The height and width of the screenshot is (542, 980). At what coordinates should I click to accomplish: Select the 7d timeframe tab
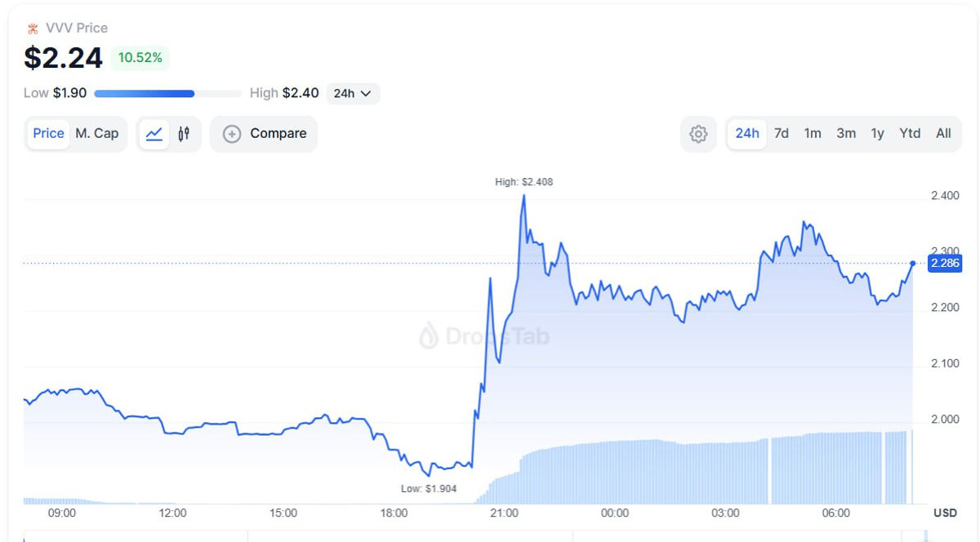[782, 134]
